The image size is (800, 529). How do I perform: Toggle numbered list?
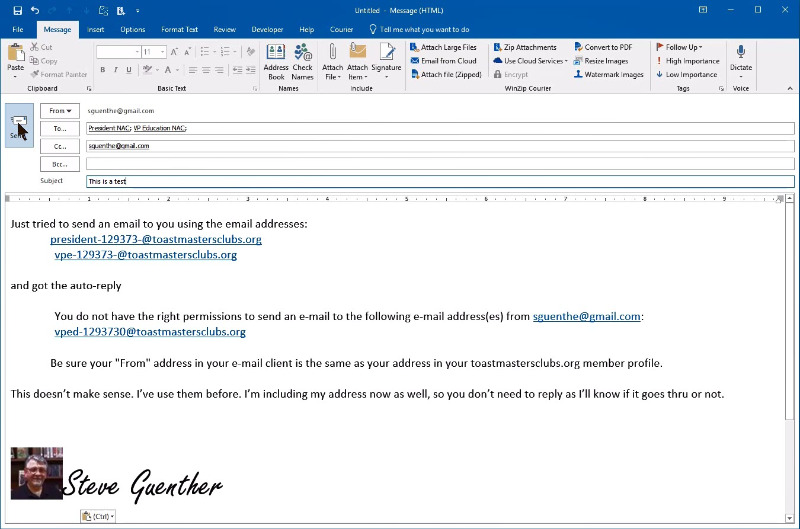226,52
